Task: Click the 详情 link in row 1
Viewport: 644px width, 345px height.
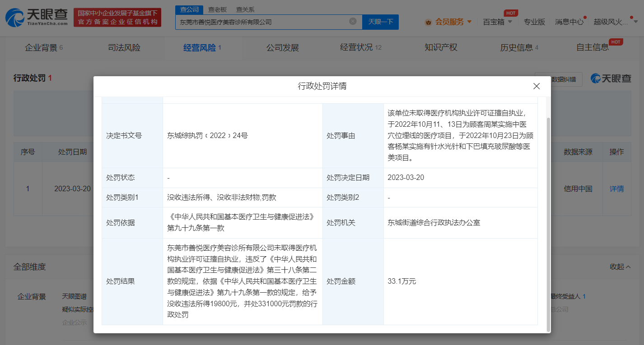Action: (617, 189)
